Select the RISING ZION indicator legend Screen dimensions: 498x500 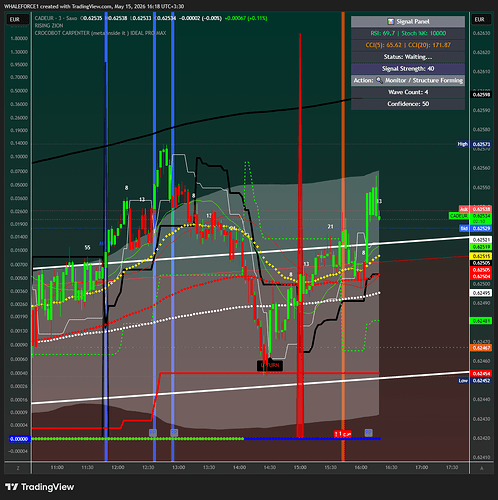[x=49, y=25]
